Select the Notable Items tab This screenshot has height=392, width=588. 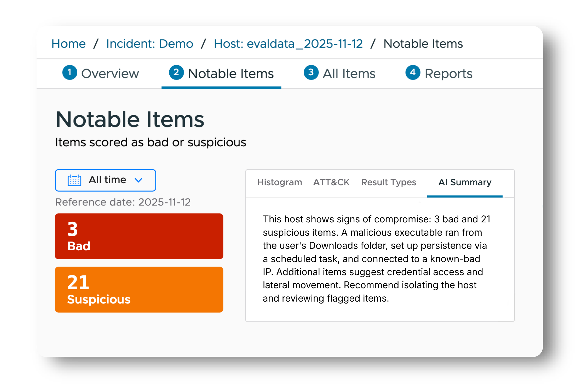pos(221,74)
